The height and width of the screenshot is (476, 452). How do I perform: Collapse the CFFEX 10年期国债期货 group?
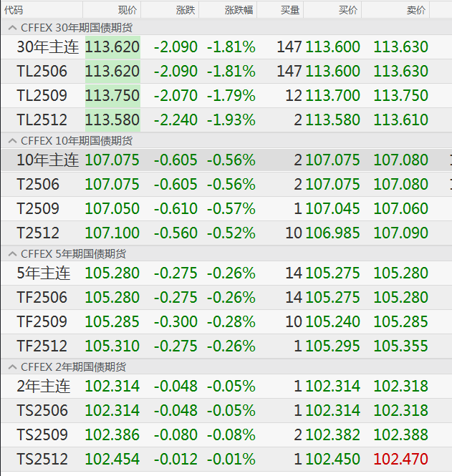(x=12, y=141)
